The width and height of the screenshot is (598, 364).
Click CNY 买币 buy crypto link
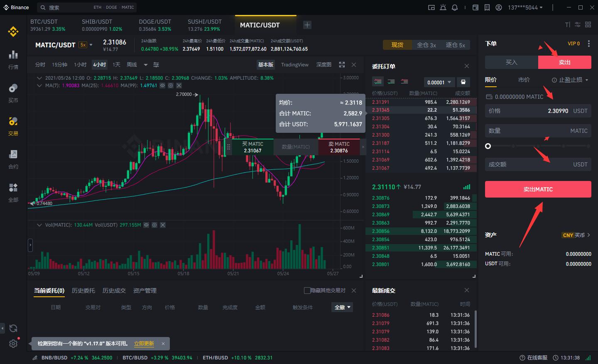(576, 235)
